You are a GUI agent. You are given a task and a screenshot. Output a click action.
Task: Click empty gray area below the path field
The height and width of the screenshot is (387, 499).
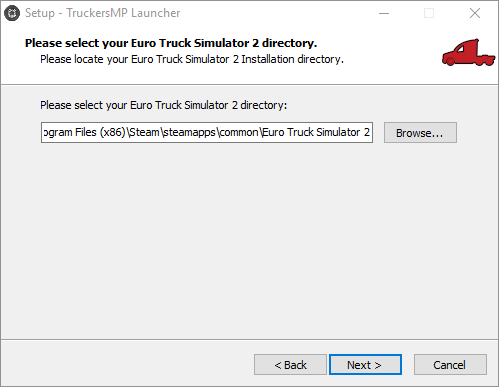(249, 240)
